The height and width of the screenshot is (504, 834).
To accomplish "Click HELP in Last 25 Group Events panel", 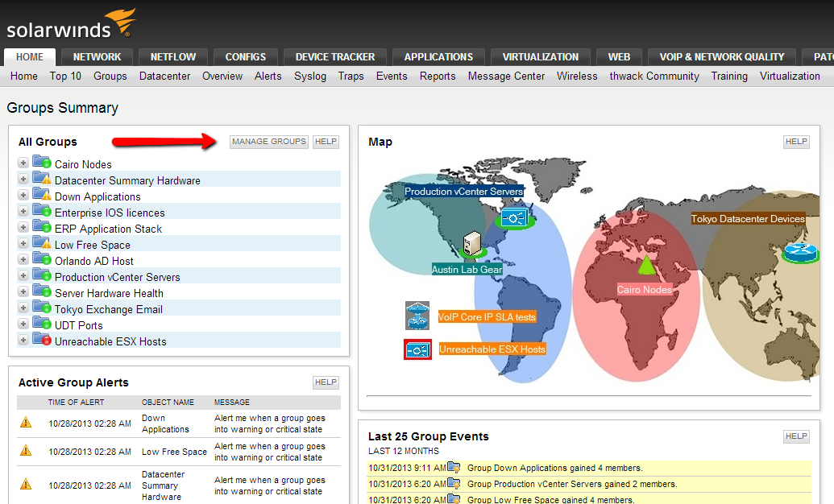I will [796, 436].
